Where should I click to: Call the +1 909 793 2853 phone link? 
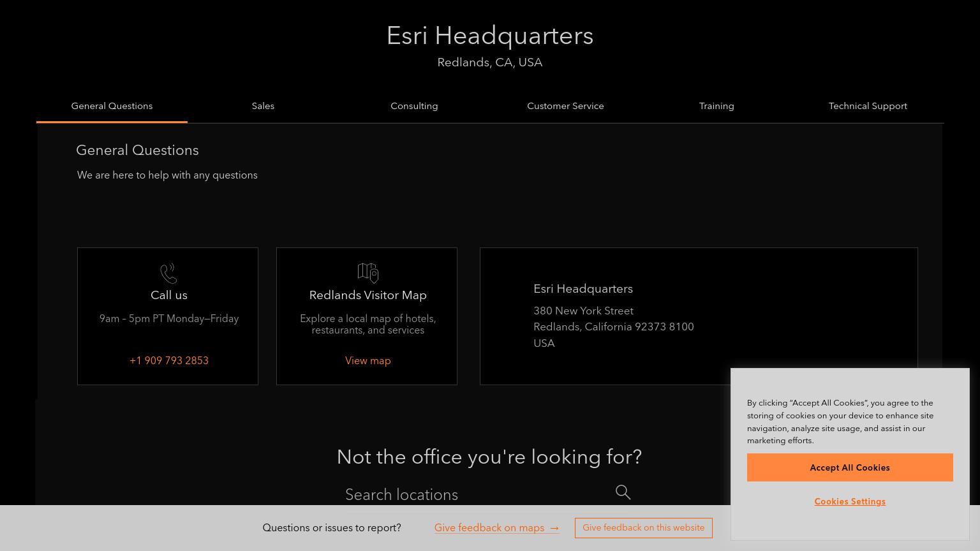[x=169, y=361]
